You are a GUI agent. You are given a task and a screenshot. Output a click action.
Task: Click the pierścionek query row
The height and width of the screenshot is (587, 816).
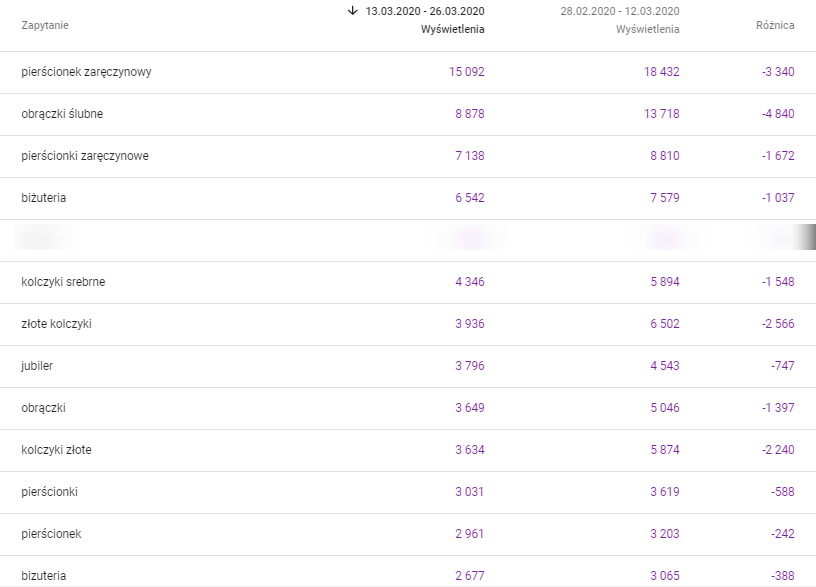point(408,534)
